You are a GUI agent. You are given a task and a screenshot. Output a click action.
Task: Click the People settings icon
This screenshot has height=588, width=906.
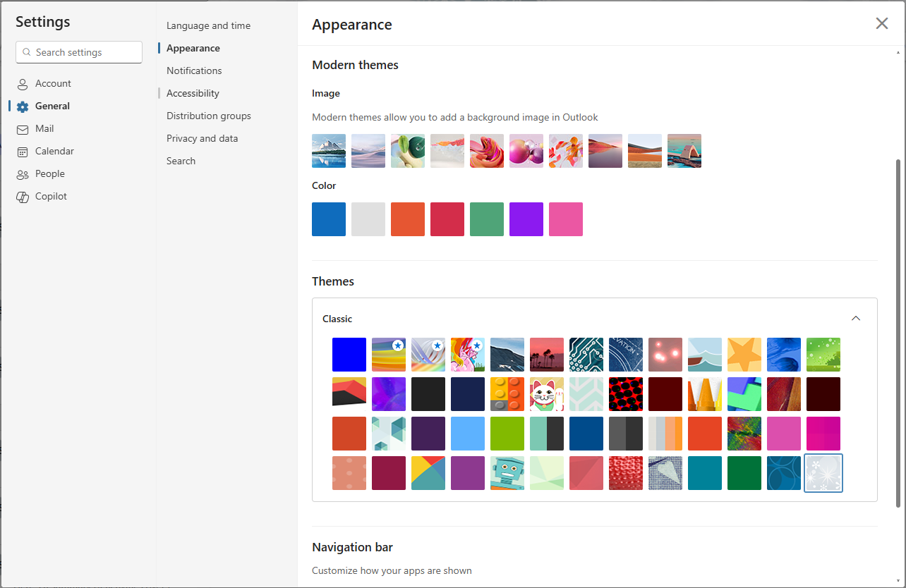point(23,174)
